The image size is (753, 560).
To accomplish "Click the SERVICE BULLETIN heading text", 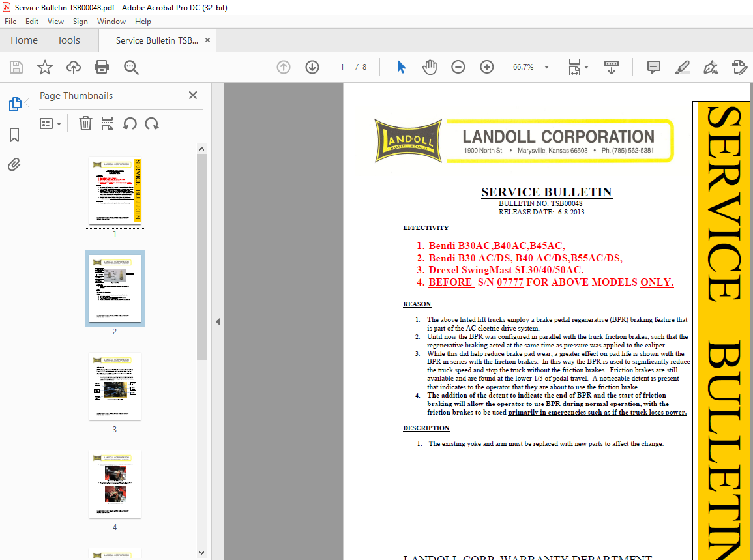I will (546, 192).
